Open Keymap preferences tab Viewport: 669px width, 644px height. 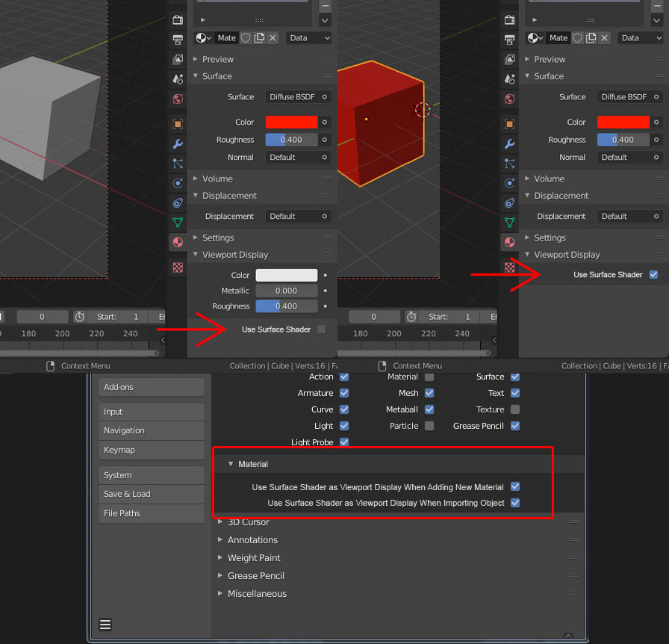click(x=152, y=450)
